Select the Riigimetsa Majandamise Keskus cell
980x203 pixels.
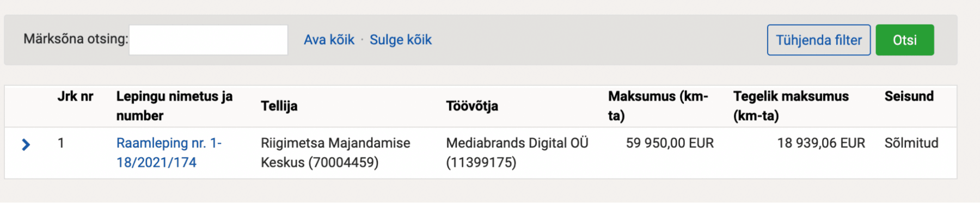coord(336,153)
